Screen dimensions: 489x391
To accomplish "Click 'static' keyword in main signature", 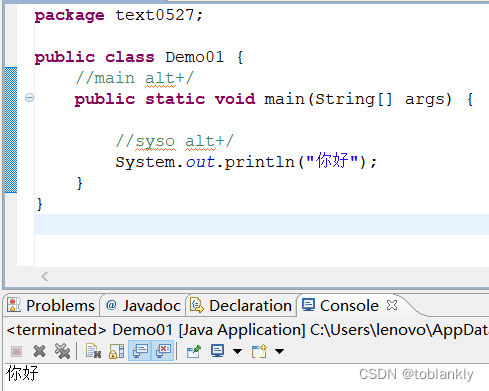I will click(175, 99).
